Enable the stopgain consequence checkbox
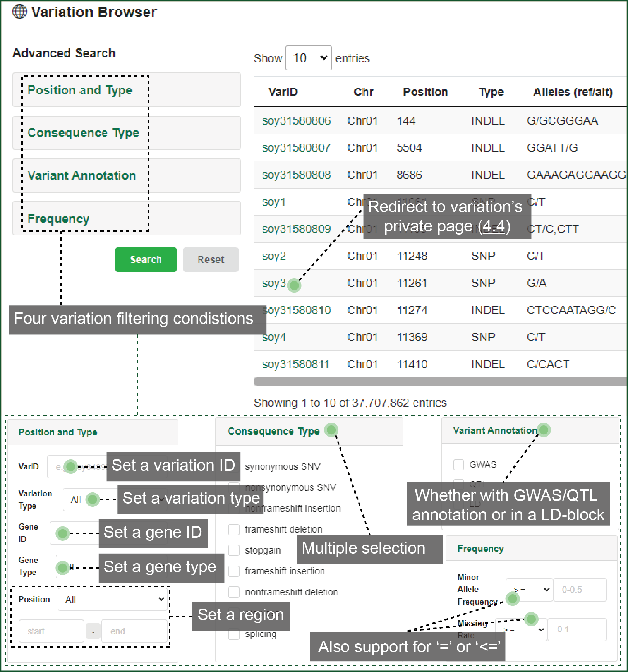 tap(234, 550)
